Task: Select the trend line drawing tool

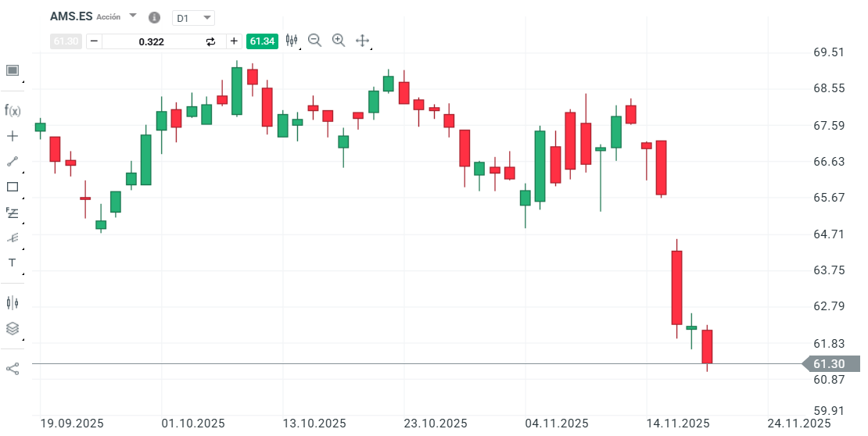Action: 12,161
